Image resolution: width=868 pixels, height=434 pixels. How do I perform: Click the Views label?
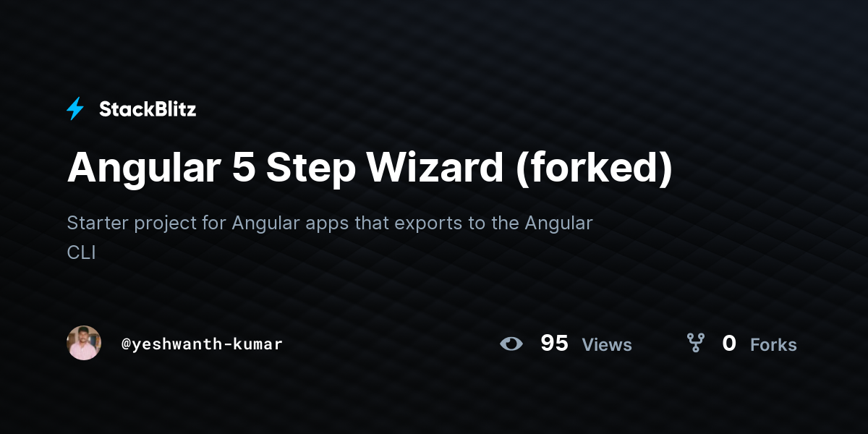(x=607, y=345)
